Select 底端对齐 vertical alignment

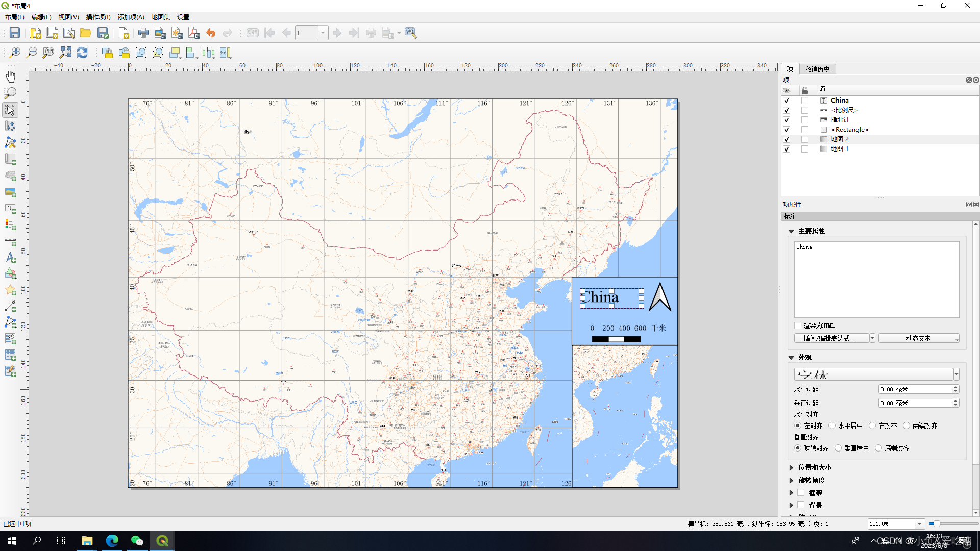pos(878,448)
